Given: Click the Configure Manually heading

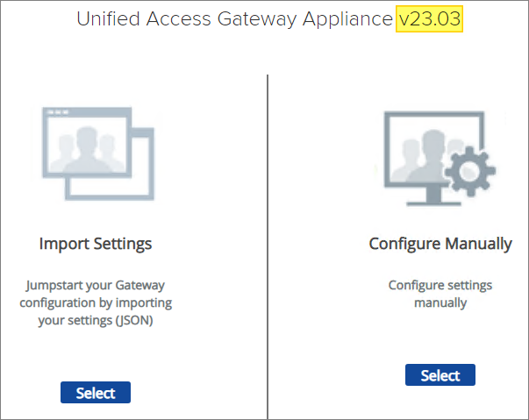Looking at the screenshot, I should pyautogui.click(x=440, y=244).
